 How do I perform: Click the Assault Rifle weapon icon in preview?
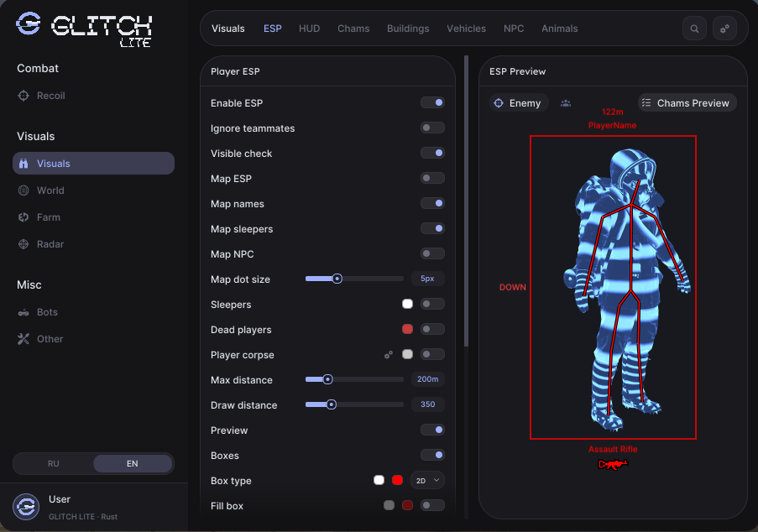[x=613, y=464]
